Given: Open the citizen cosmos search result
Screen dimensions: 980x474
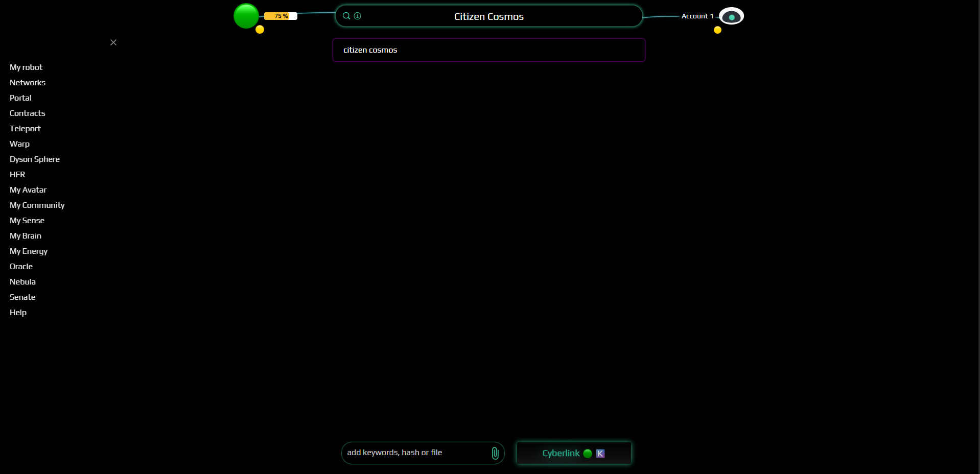Looking at the screenshot, I should [x=488, y=50].
